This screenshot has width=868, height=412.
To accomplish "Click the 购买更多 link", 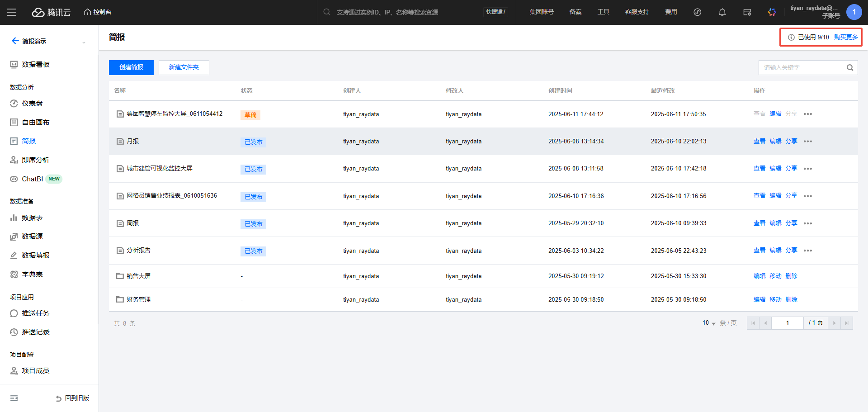I will click(845, 37).
